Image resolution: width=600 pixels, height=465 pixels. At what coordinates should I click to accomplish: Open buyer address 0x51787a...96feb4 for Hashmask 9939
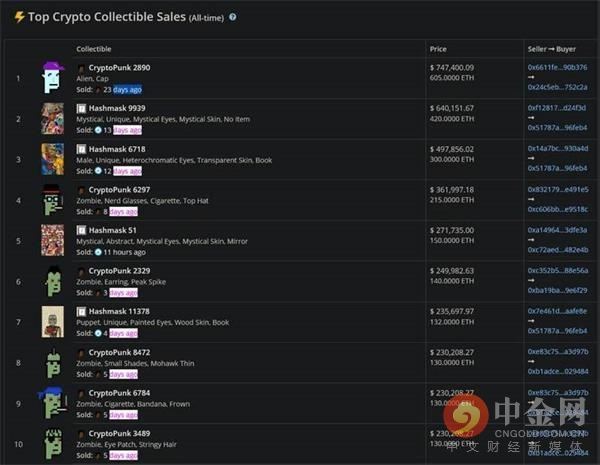(557, 128)
